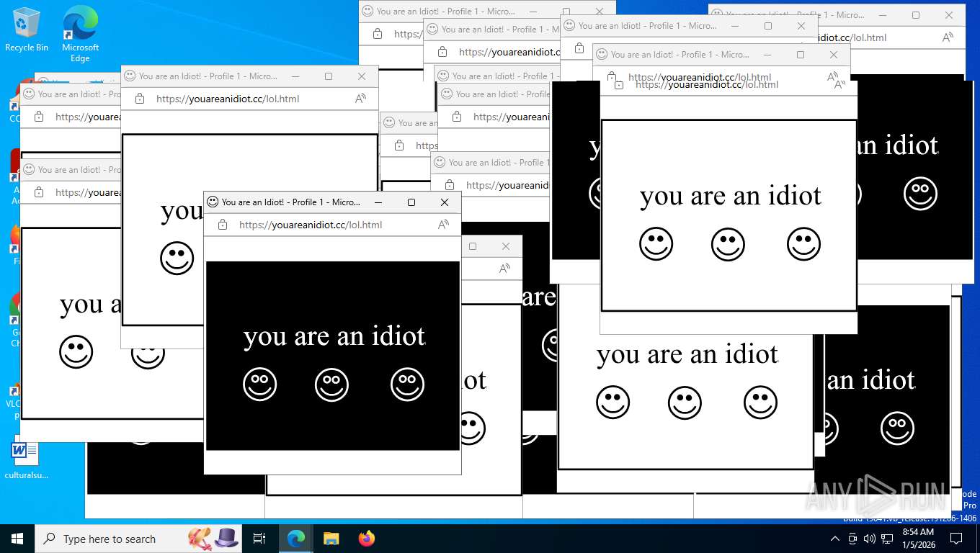Click the fully visible smiley on far-right lower black page
980x553 pixels.
pos(898,429)
